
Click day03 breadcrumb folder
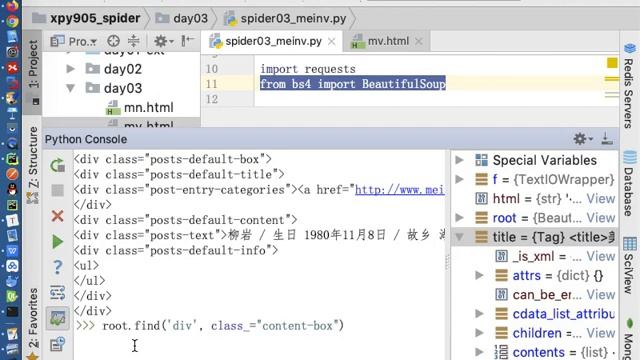tap(182, 18)
